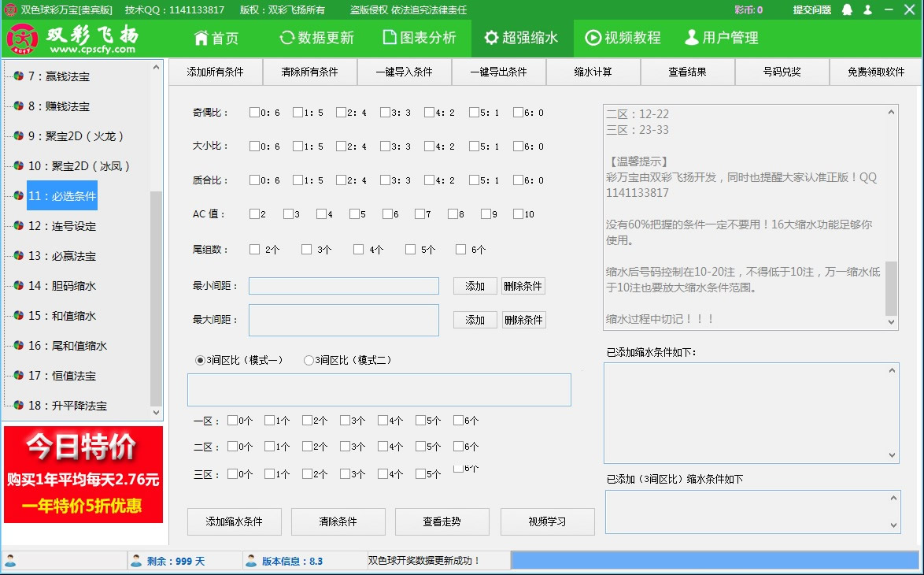Screen dimensions: 924x575
Task: Click the user icon in the title bar
Action: (x=867, y=10)
